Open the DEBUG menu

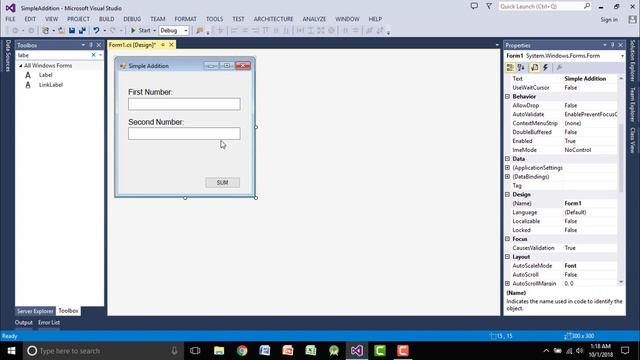pos(132,19)
